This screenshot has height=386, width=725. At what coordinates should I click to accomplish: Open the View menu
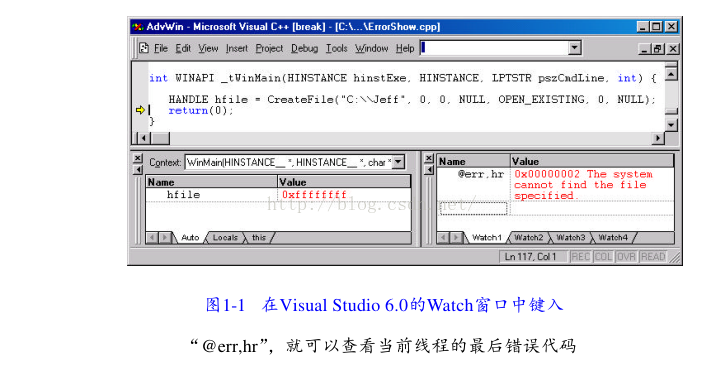[208, 49]
